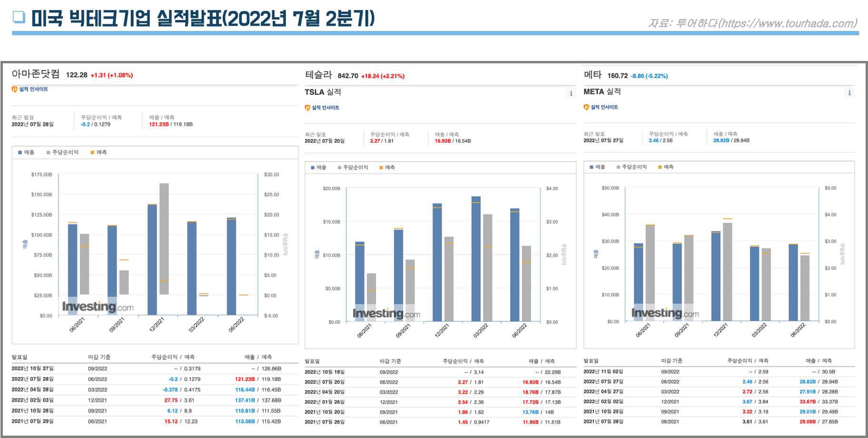Toggle 매출 legend in Amazon chart
This screenshot has height=438, width=868.
26,152
